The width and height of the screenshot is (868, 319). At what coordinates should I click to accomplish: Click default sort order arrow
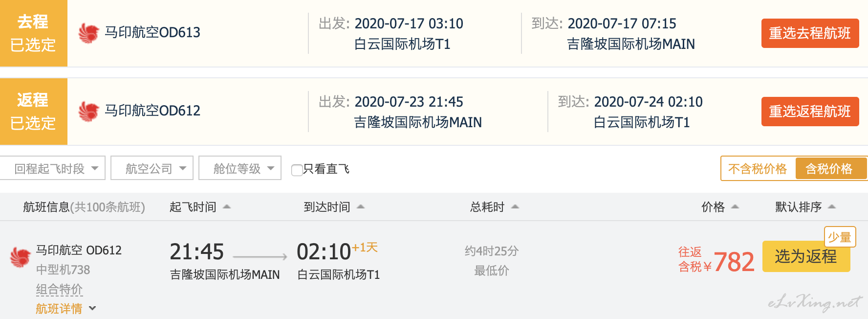[x=832, y=207]
